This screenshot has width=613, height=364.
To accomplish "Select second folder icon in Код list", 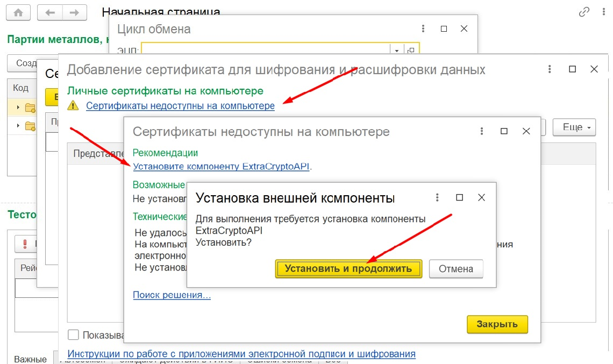I will [x=30, y=126].
